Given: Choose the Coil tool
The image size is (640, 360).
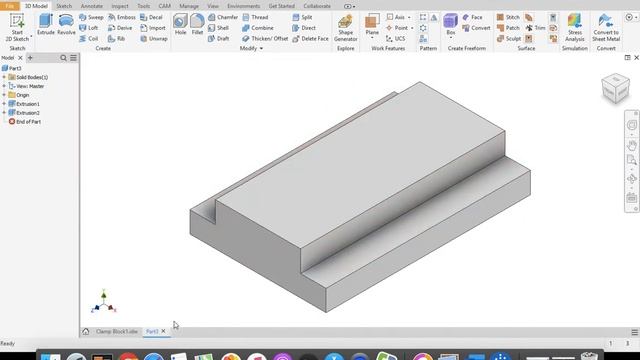Looking at the screenshot, I should [x=89, y=38].
